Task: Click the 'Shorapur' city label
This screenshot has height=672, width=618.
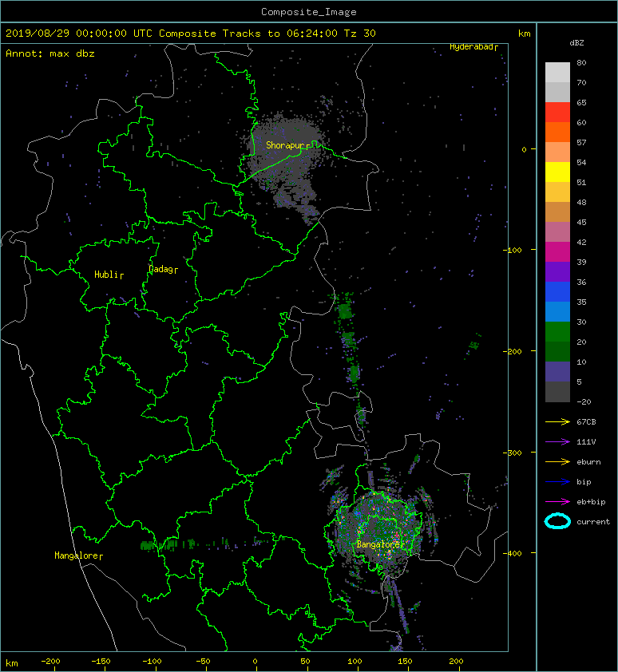Action: (285, 145)
